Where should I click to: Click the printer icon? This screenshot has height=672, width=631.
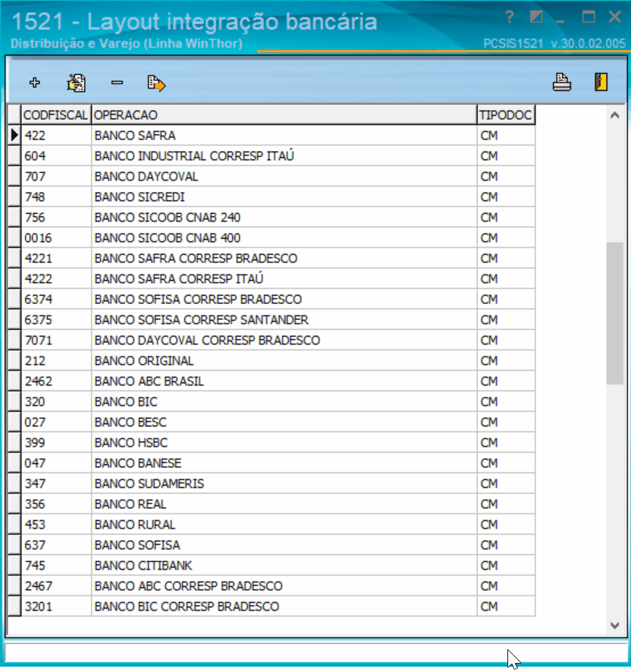[561, 82]
